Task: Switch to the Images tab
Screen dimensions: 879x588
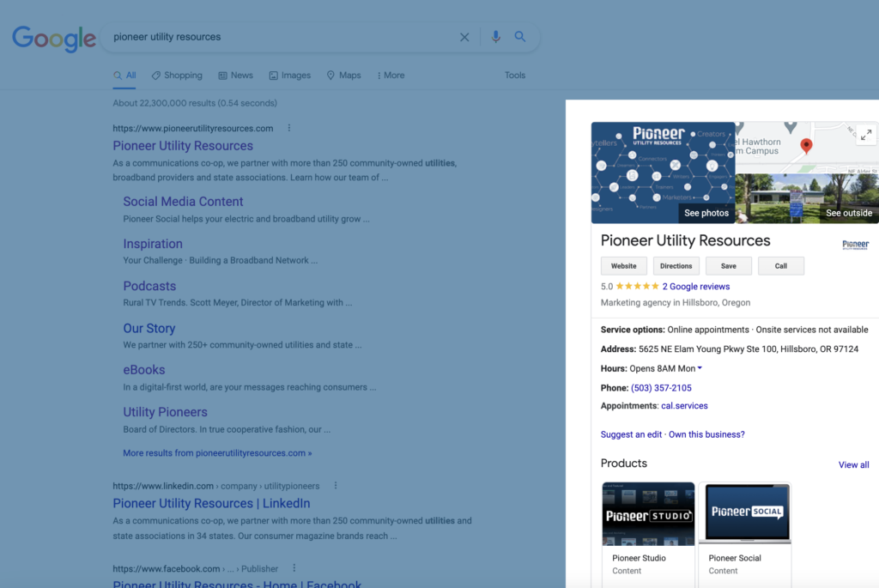Action: point(289,76)
